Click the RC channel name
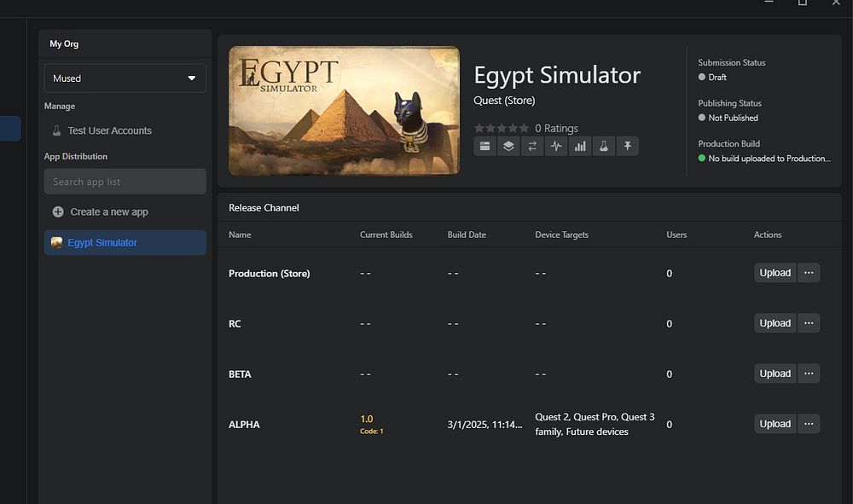Image resolution: width=853 pixels, height=504 pixels. (x=235, y=324)
